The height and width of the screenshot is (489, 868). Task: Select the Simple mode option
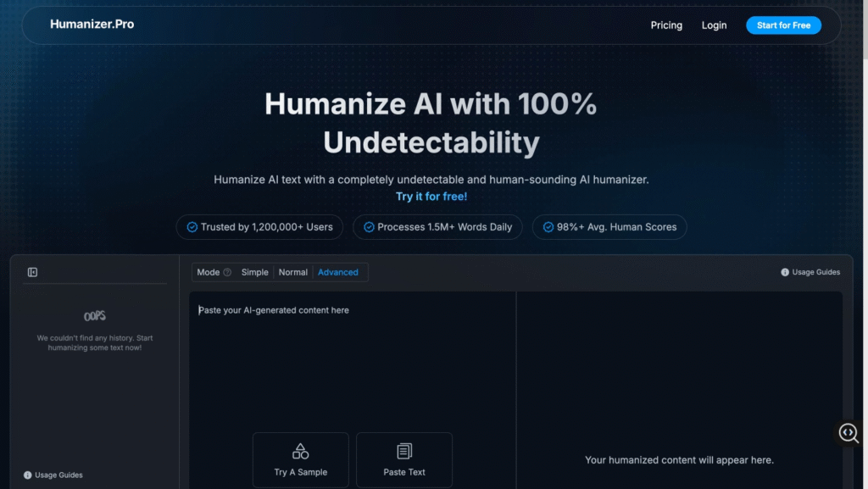tap(254, 272)
